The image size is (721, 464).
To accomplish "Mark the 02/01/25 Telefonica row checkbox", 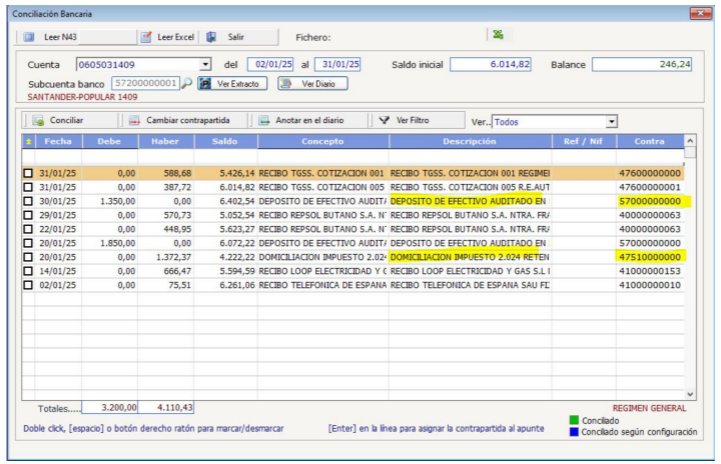I will 29,285.
